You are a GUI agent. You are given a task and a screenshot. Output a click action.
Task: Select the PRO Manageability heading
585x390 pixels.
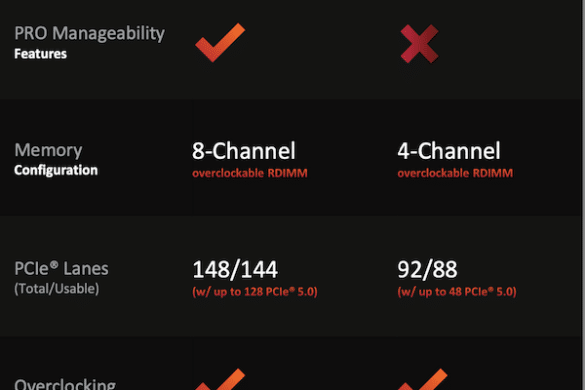[89, 33]
